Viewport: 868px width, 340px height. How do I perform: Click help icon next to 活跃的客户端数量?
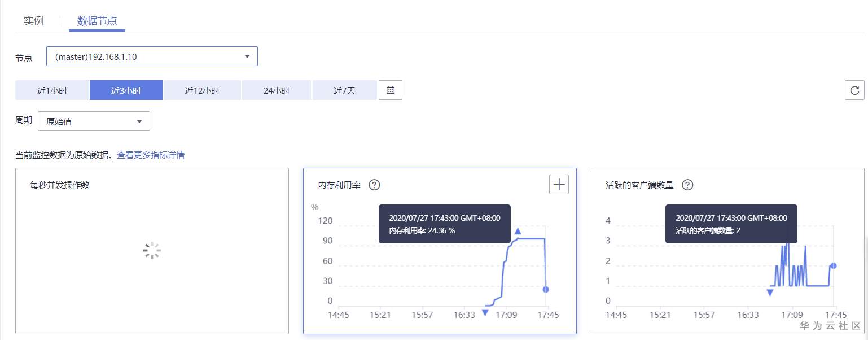pos(687,185)
